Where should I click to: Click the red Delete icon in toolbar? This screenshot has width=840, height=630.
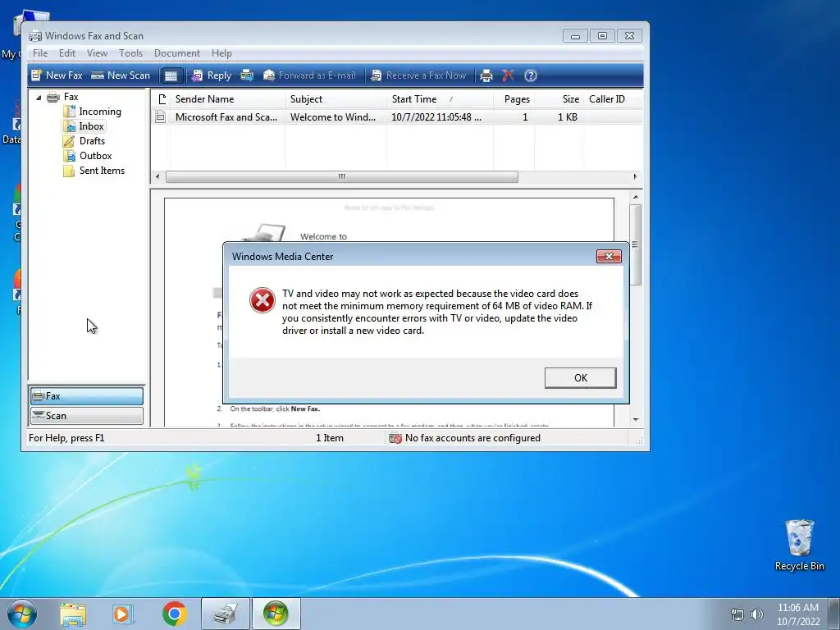508,75
